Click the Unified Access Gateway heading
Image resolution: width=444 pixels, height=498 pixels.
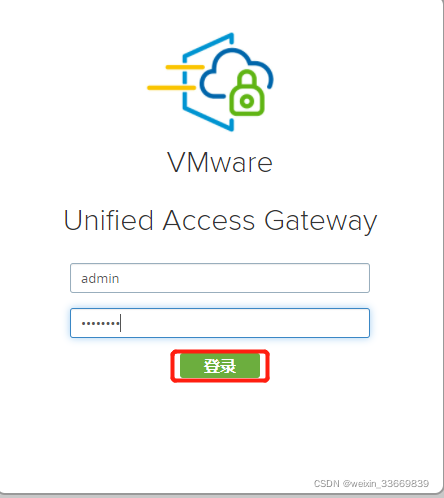(220, 221)
